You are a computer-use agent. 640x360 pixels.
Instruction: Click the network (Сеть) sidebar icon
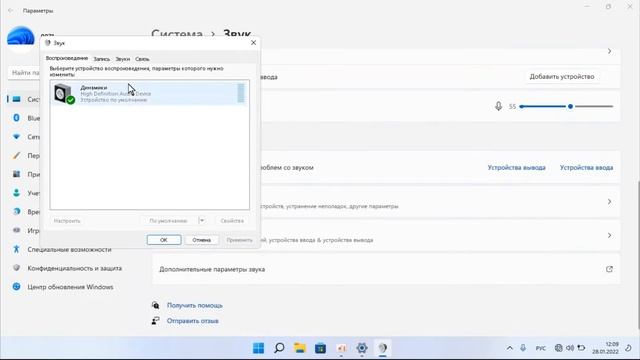[x=16, y=137]
